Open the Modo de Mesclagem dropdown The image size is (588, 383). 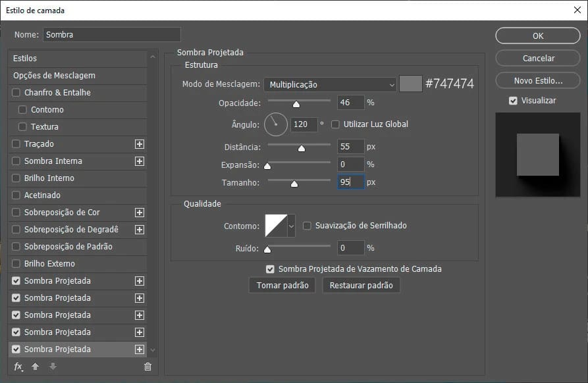pos(330,84)
